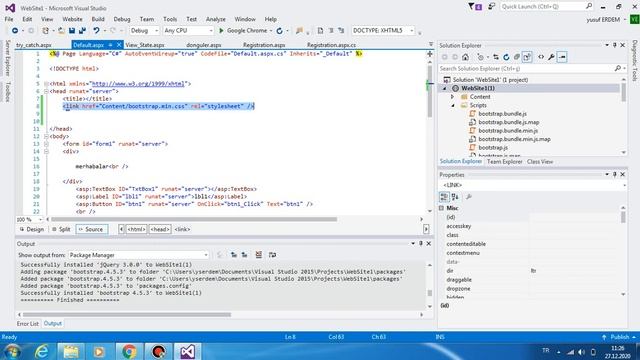This screenshot has width=640, height=360.
Task: Click the wrench Properties icon in Solution Explorer
Action: point(551,57)
